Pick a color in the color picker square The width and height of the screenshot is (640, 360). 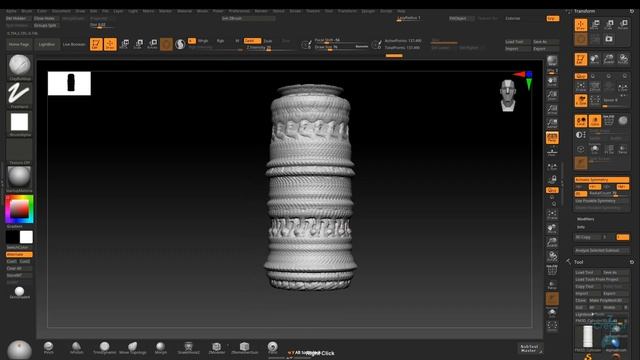pos(19,209)
